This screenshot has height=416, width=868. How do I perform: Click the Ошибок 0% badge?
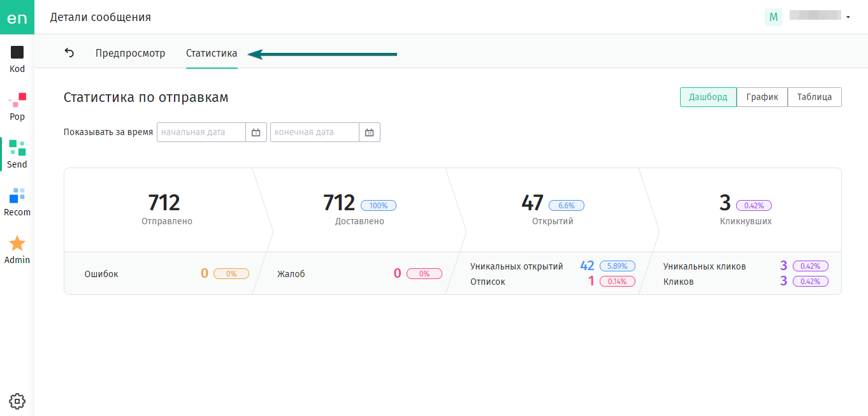tap(231, 274)
